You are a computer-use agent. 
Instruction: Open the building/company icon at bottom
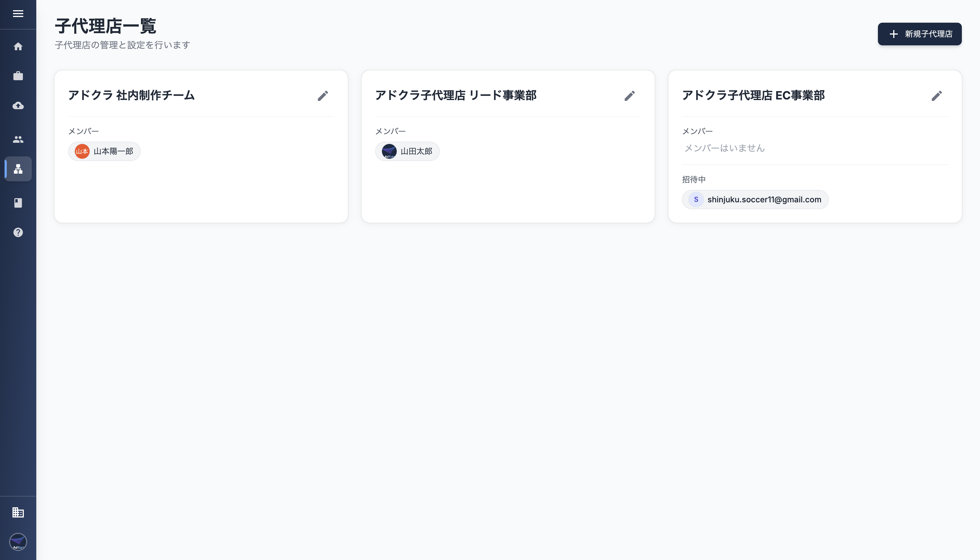point(18,512)
